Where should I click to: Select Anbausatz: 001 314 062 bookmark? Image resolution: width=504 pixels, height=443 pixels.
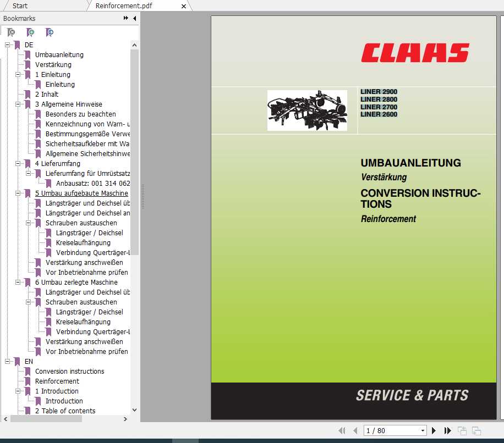(x=93, y=184)
